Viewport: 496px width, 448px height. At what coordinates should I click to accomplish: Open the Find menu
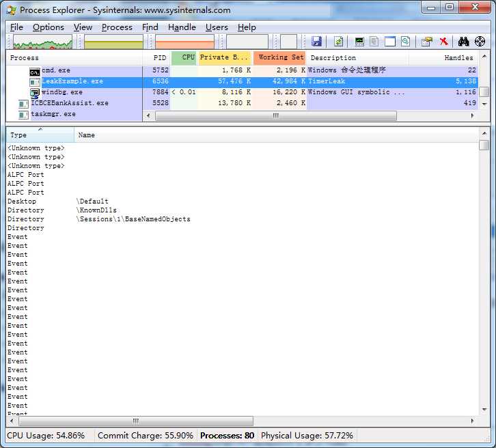point(150,27)
